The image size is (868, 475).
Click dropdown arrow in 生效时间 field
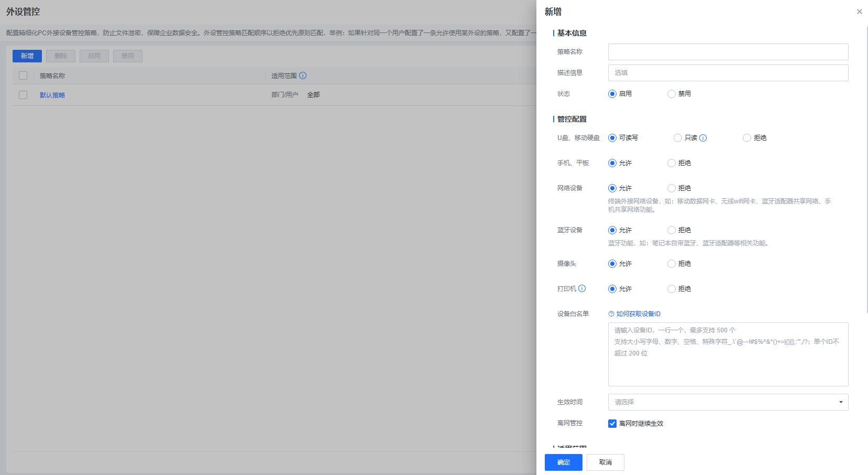coord(841,402)
